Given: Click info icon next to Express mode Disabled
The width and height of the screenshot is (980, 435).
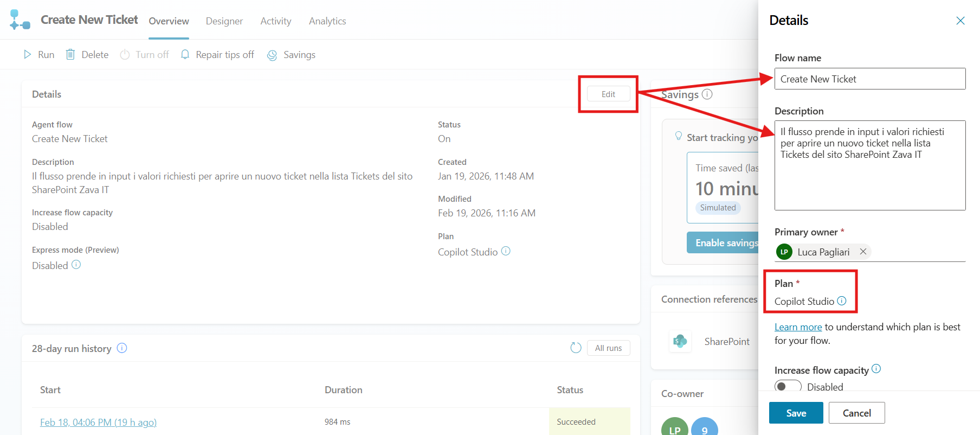Looking at the screenshot, I should [x=76, y=265].
